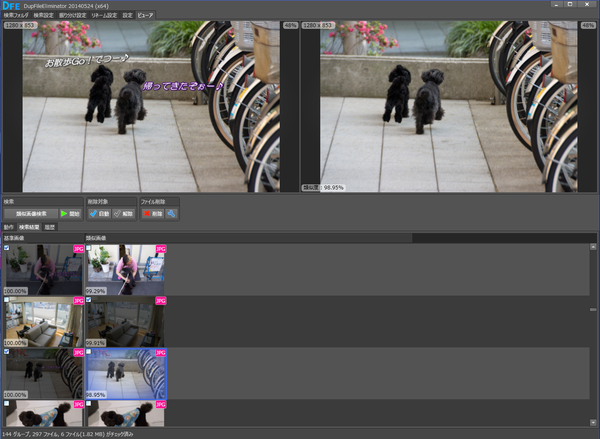Screen dimensions: 600x439
Task: Click JPG badge on two dogs base thumbnail
Action: coord(78,353)
